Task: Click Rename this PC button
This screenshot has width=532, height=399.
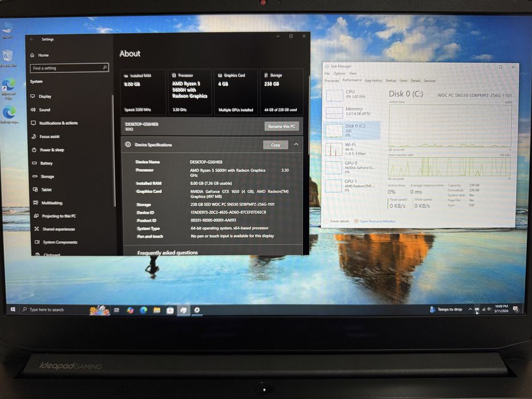Action: click(282, 126)
